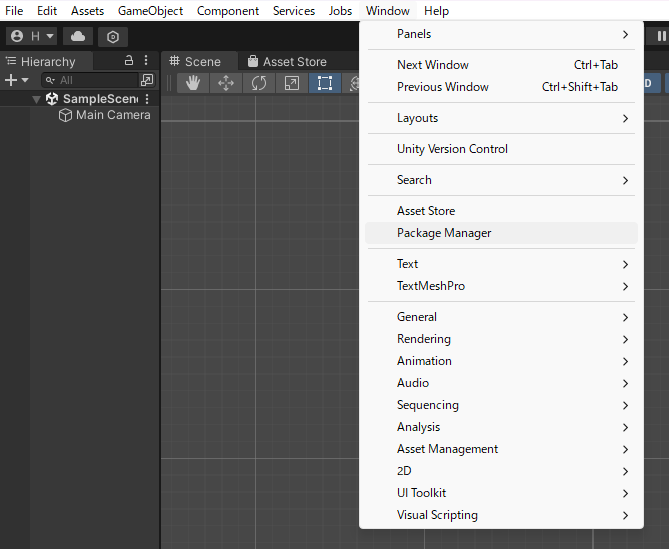669x549 pixels.
Task: Expand the 2D submenu
Action: [x=501, y=471]
